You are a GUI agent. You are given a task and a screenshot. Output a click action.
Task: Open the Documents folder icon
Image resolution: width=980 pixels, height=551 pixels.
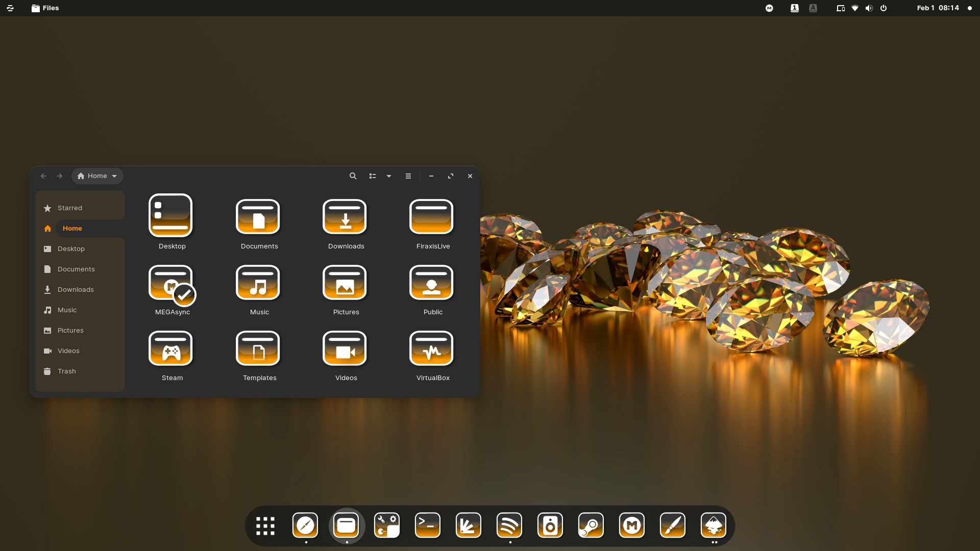tap(258, 217)
